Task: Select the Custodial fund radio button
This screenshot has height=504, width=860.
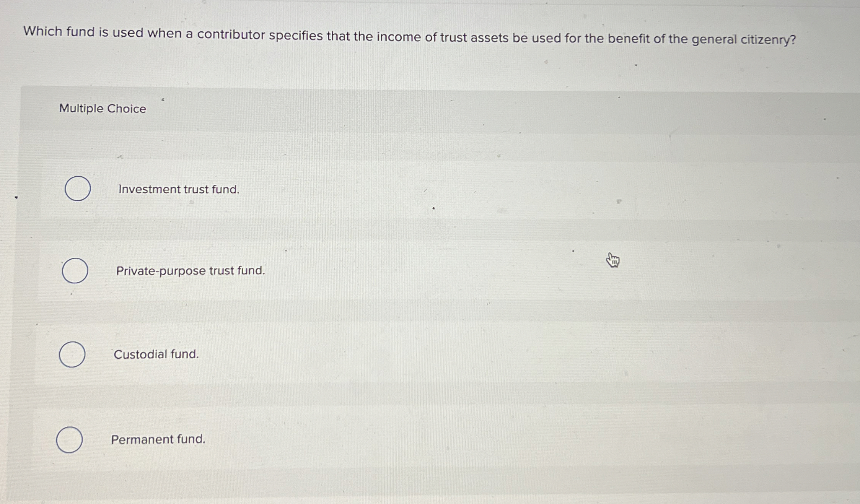Action: pos(73,354)
